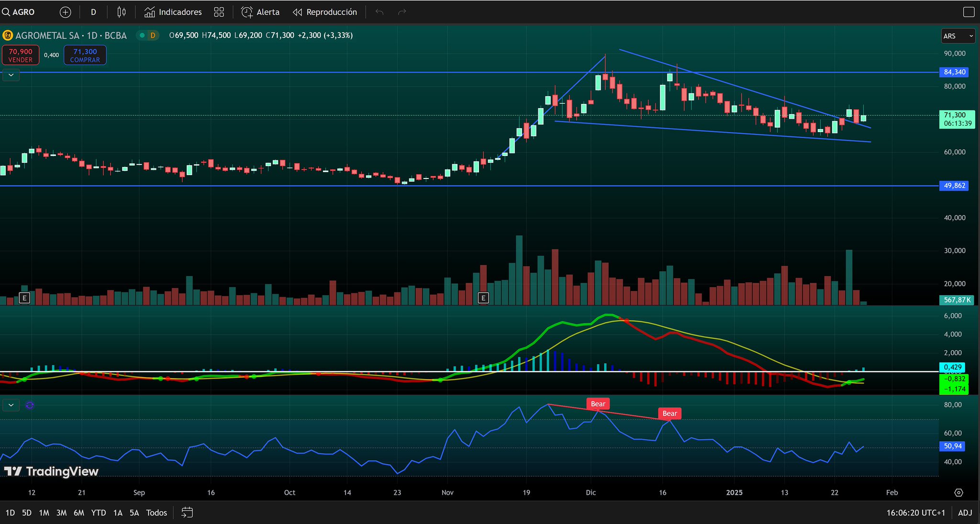Image resolution: width=980 pixels, height=524 pixels.
Task: Select the 1D date range
Action: click(x=10, y=513)
